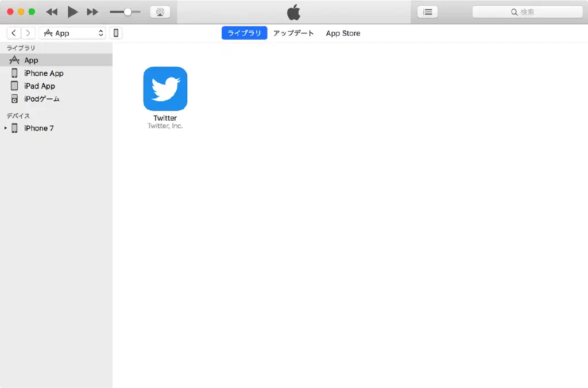Select iPhone 7 under devices
The height and width of the screenshot is (388, 588).
[38, 128]
